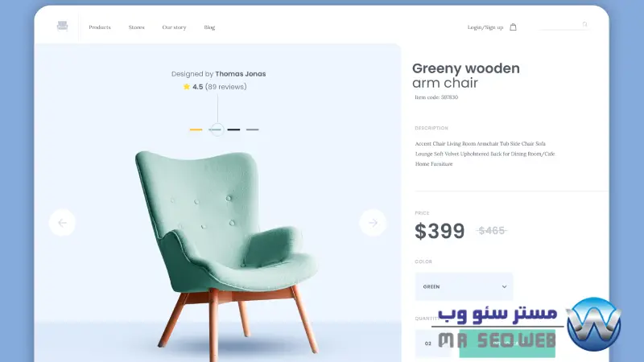Click the header search input field
This screenshot has height=362, width=644.
click(564, 26)
